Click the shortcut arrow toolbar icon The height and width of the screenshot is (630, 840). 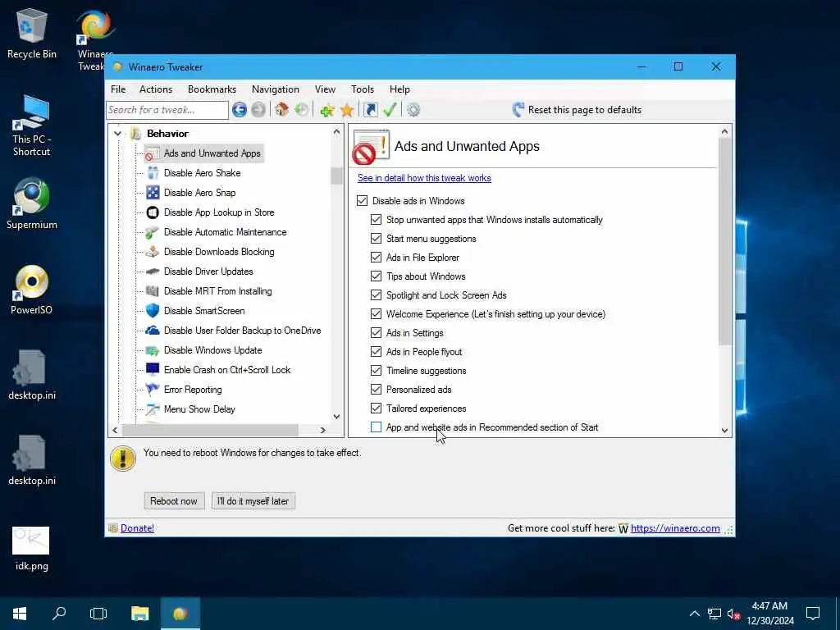(x=370, y=110)
